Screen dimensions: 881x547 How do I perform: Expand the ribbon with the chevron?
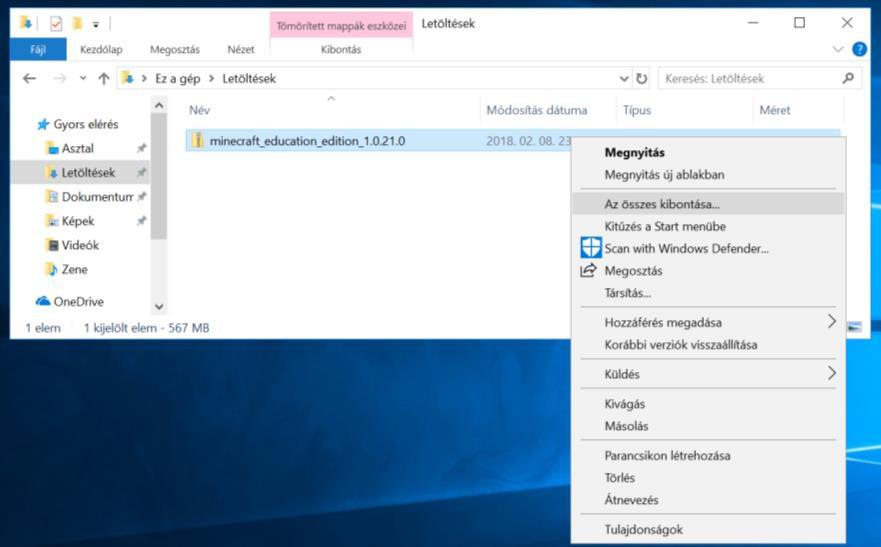pos(838,49)
